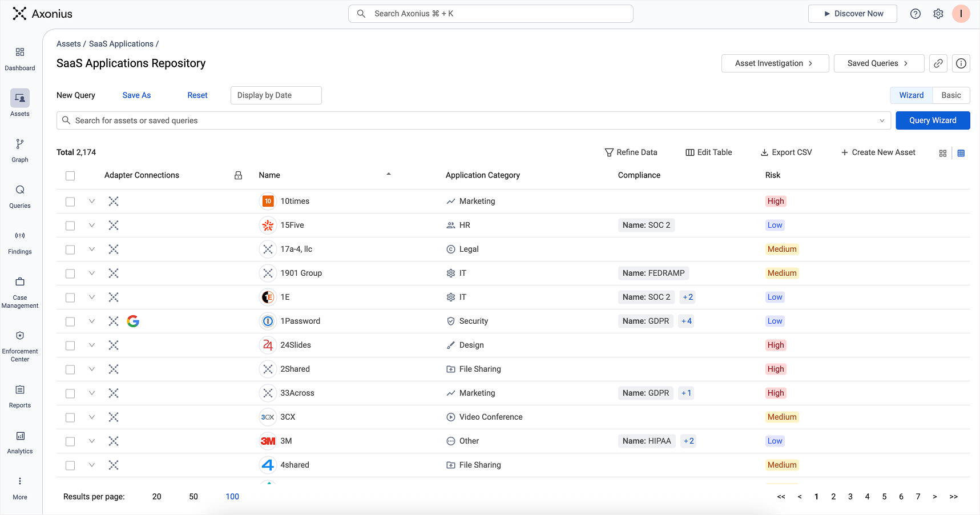Check the 1901 Group row checkbox
The height and width of the screenshot is (515, 980).
70,273
